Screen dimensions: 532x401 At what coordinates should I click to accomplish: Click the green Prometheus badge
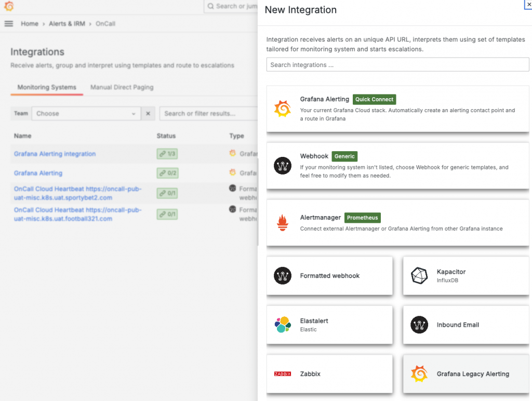362,218
